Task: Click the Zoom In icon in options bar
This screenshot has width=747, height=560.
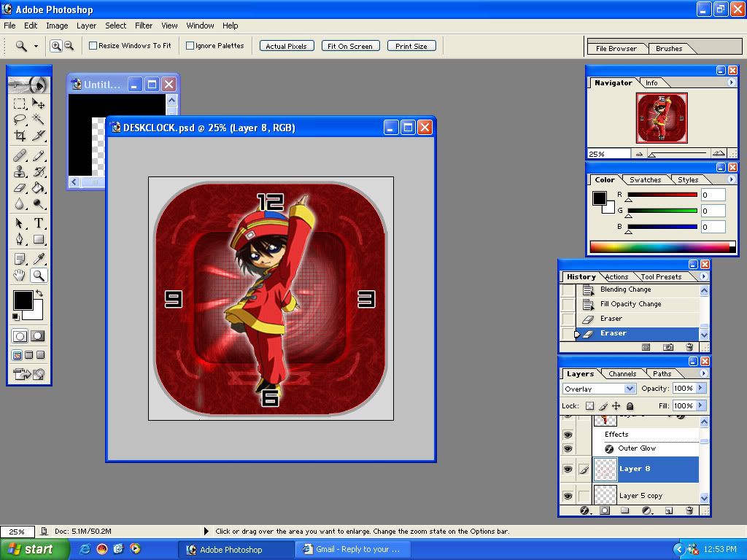Action: coord(56,46)
